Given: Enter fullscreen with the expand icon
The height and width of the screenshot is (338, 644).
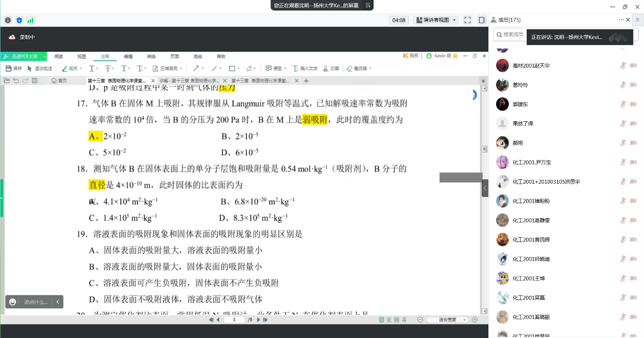Looking at the screenshot, I should pyautogui.click(x=468, y=20).
